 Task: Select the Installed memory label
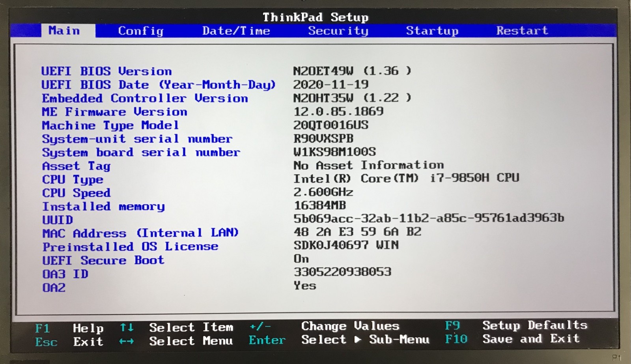103,207
